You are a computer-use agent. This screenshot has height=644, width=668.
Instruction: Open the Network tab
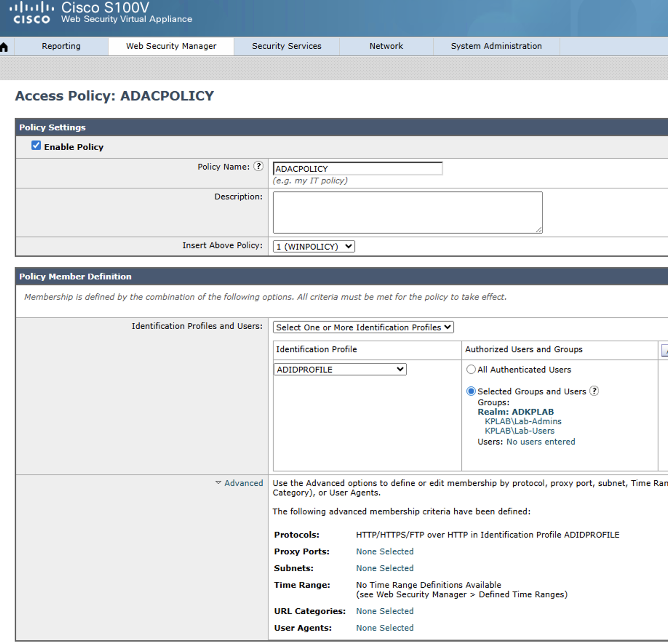click(386, 46)
